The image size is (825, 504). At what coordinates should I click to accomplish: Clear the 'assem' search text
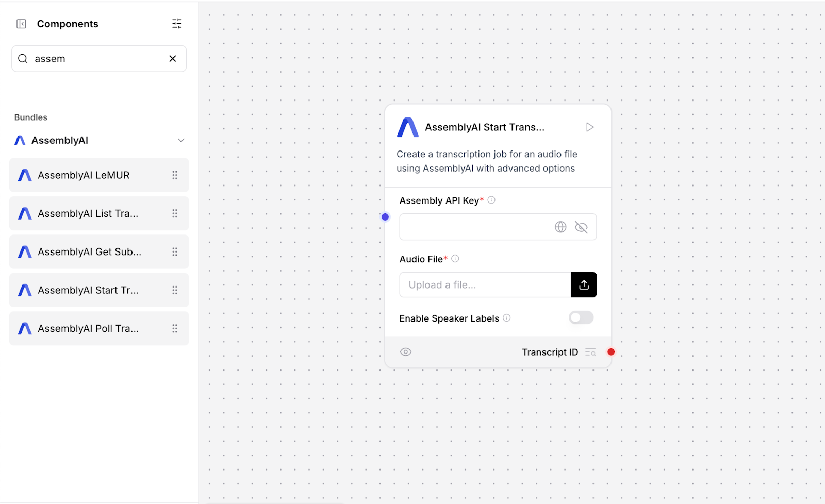pos(173,59)
